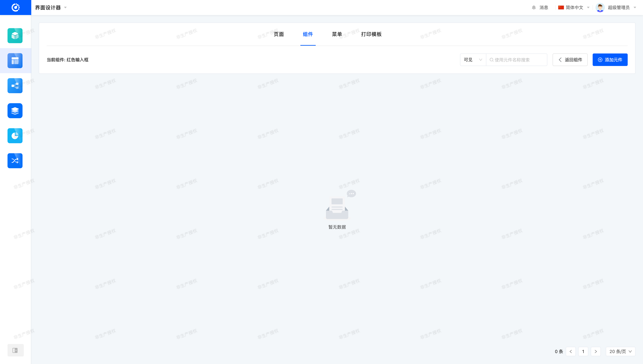Click the logo icon at top left
643x364 pixels.
[x=15, y=8]
